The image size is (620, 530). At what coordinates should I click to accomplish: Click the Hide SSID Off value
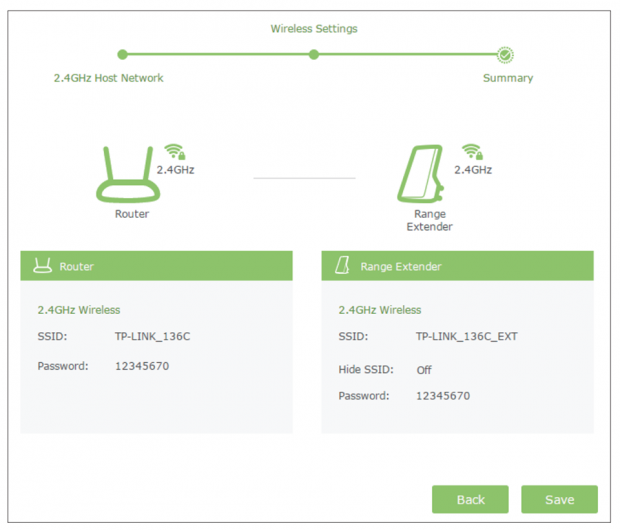[x=424, y=370]
